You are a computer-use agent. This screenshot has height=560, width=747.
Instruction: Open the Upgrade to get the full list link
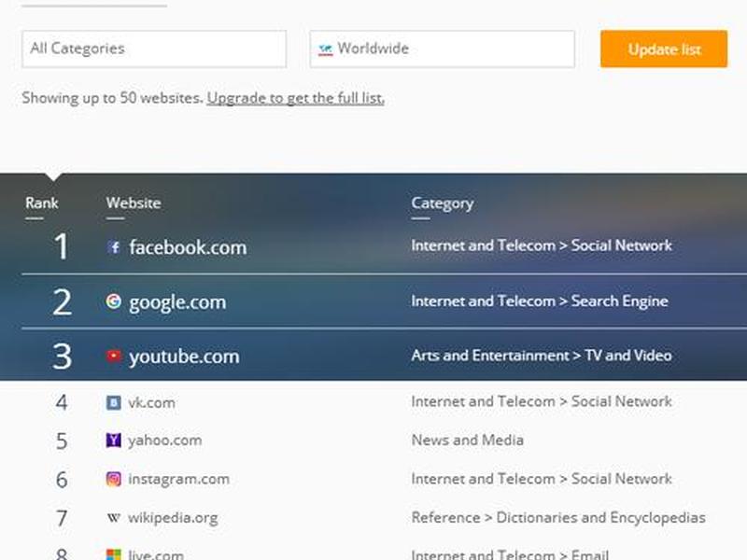pos(296,98)
